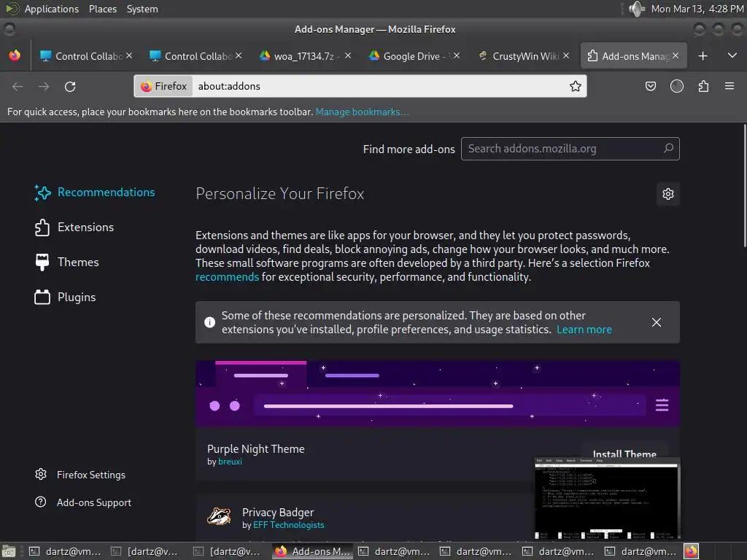The width and height of the screenshot is (747, 560).
Task: Click the terminal window preview thumbnail
Action: click(x=607, y=498)
